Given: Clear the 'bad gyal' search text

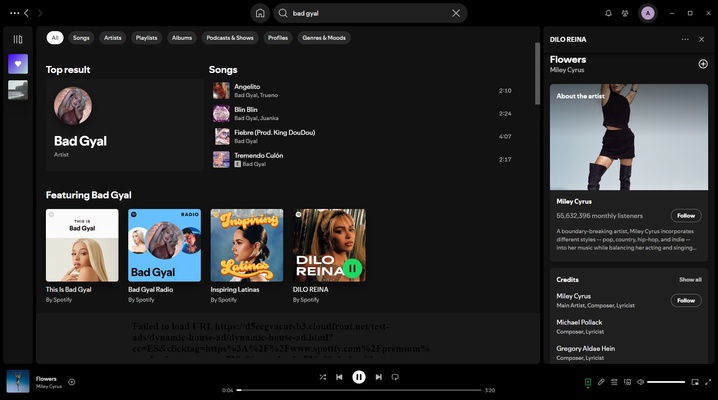Looking at the screenshot, I should [x=456, y=13].
